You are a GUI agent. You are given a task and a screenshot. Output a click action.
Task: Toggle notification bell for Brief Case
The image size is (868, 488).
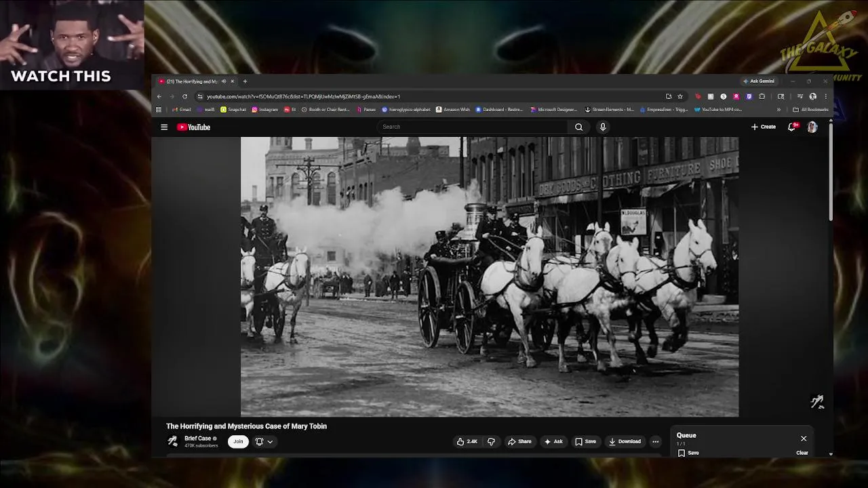[x=259, y=441]
